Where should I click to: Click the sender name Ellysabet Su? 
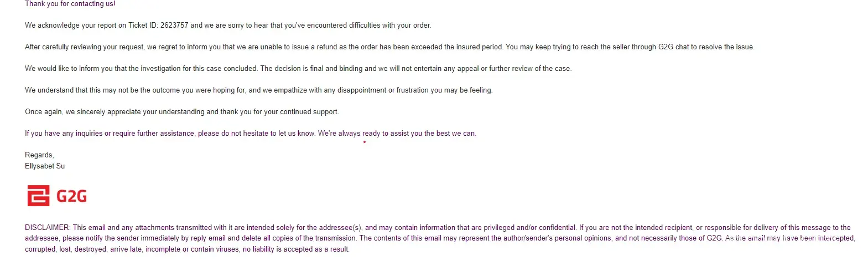[45, 166]
